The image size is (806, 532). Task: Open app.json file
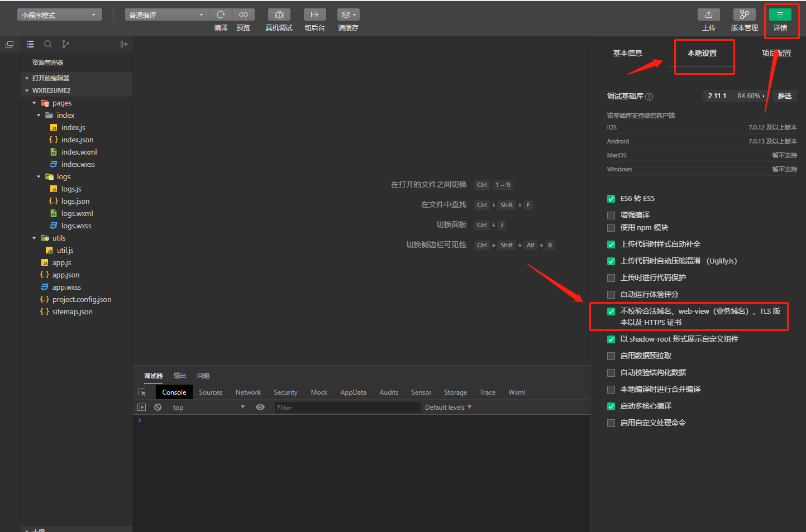pos(66,275)
